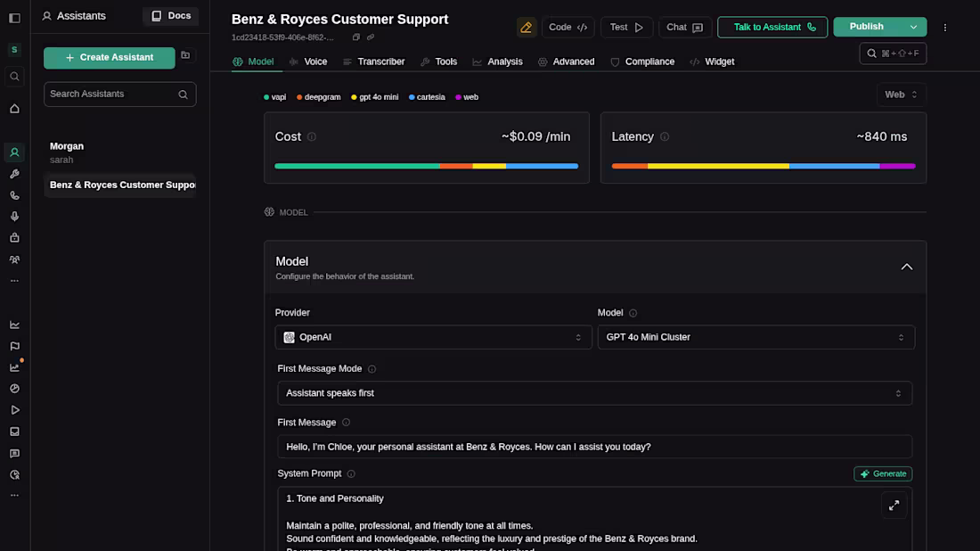This screenshot has width=980, height=551.
Task: Click the info icon next to Cost
Action: tap(311, 136)
